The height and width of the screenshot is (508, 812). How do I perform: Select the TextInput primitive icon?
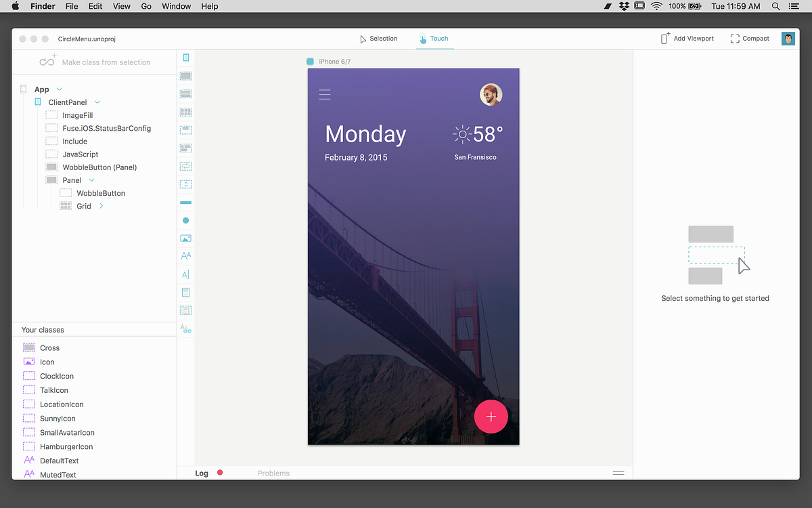click(185, 274)
